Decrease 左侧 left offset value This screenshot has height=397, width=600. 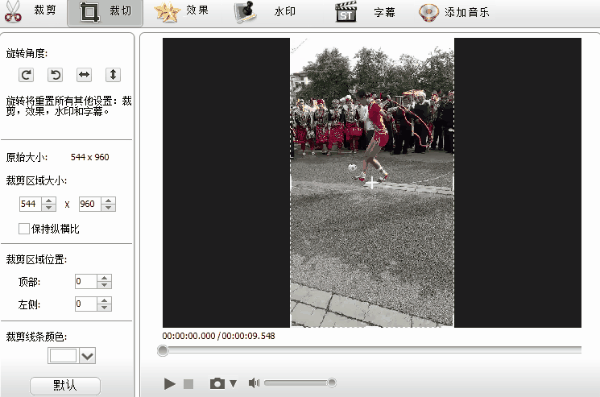tap(104, 307)
